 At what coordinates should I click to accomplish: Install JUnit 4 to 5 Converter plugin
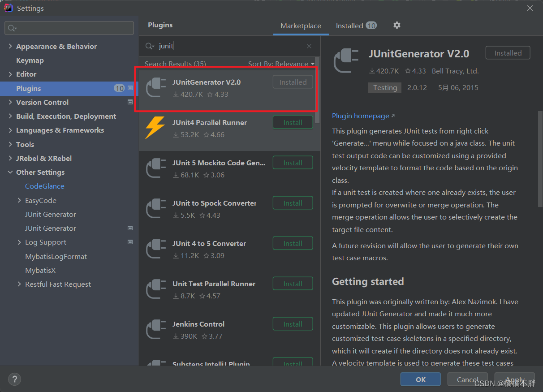click(293, 243)
